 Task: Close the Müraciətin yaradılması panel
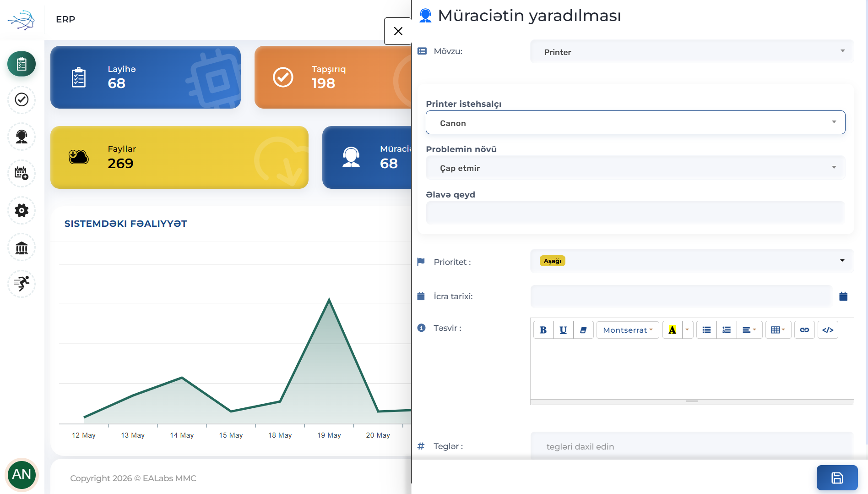tap(398, 31)
